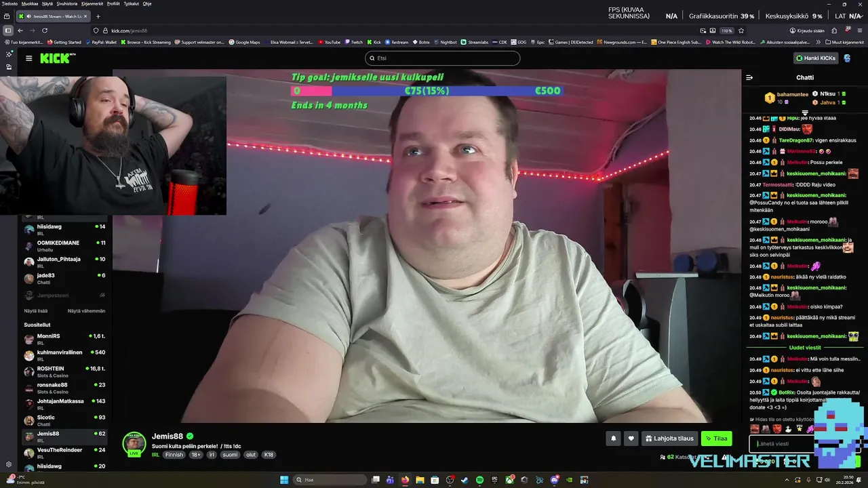The width and height of the screenshot is (868, 488).
Task: Open Sicotic channel in sidebar
Action: 64,420
